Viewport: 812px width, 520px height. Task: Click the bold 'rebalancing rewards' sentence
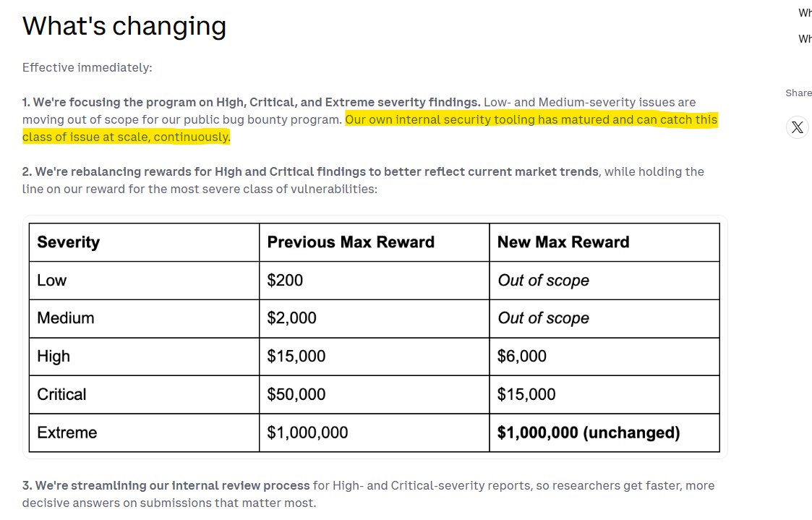310,171
